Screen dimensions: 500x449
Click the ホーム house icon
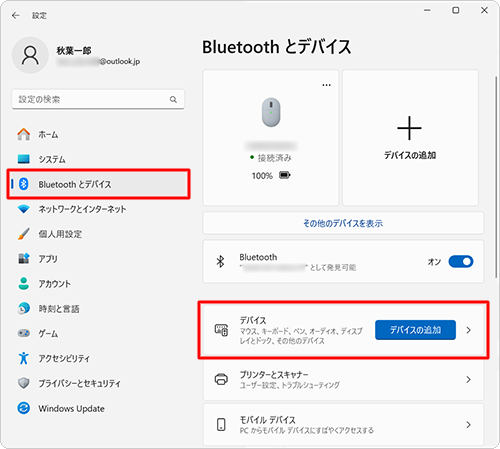(24, 134)
